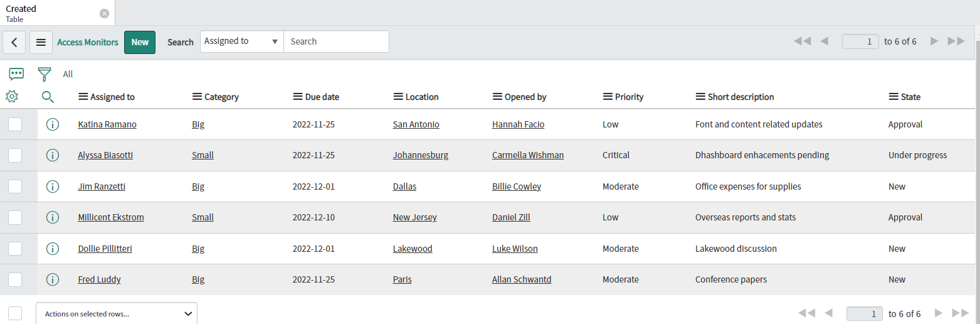Open the State column options menu
This screenshot has height=324, width=980.
click(x=893, y=97)
